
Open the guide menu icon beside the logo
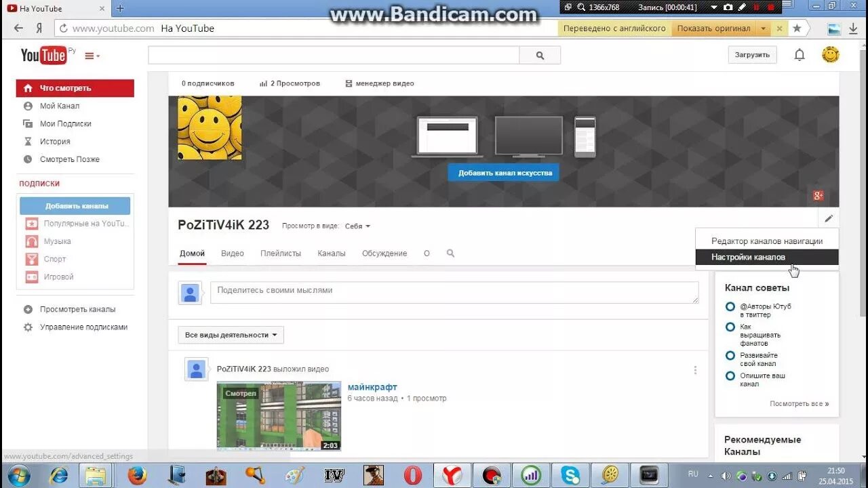[92, 56]
